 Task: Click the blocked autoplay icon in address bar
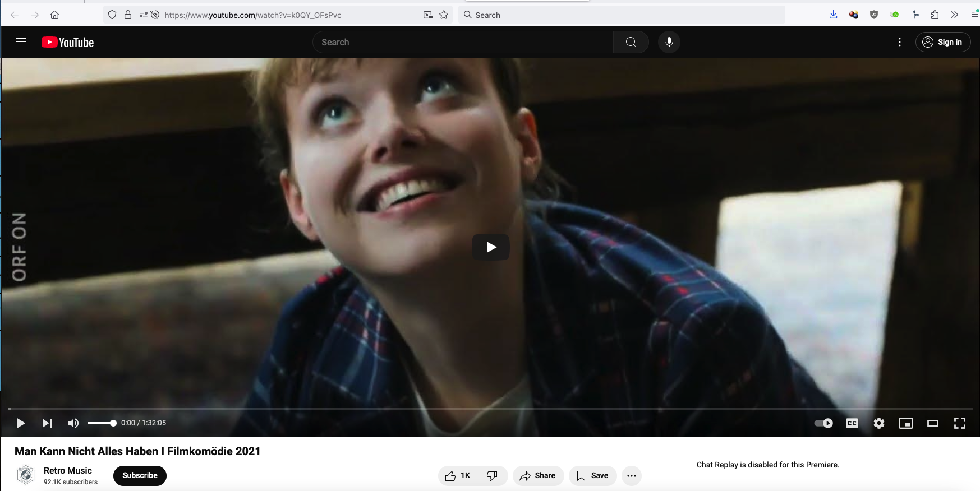[155, 15]
